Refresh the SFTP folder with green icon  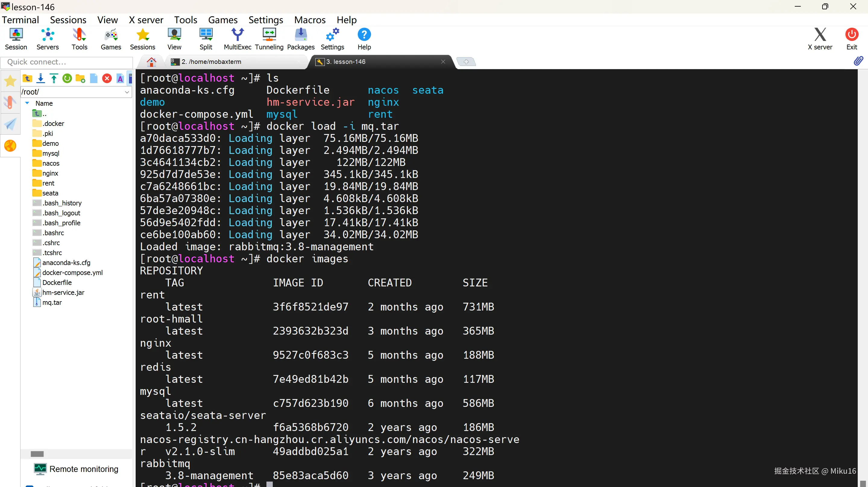pyautogui.click(x=67, y=79)
